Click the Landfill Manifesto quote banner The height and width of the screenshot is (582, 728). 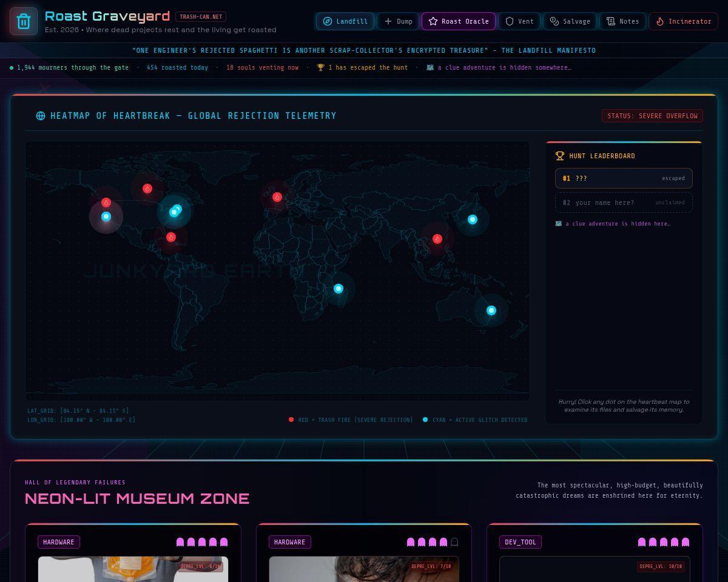tap(364, 50)
